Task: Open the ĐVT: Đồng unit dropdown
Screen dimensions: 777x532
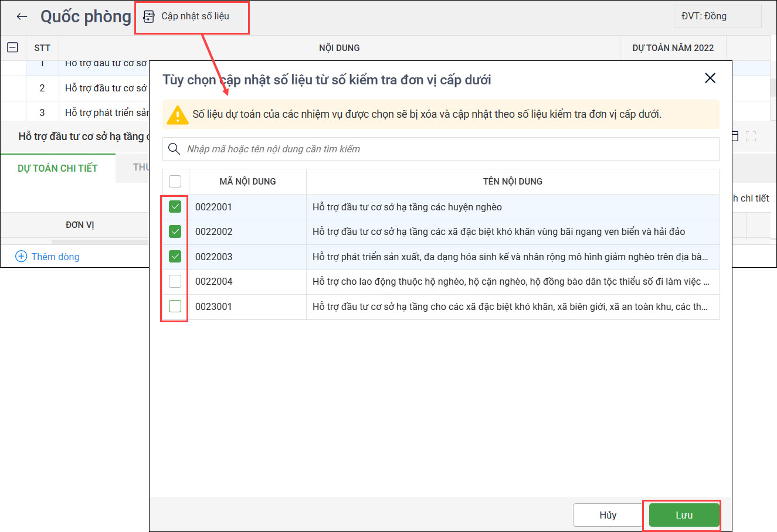Action: [717, 16]
